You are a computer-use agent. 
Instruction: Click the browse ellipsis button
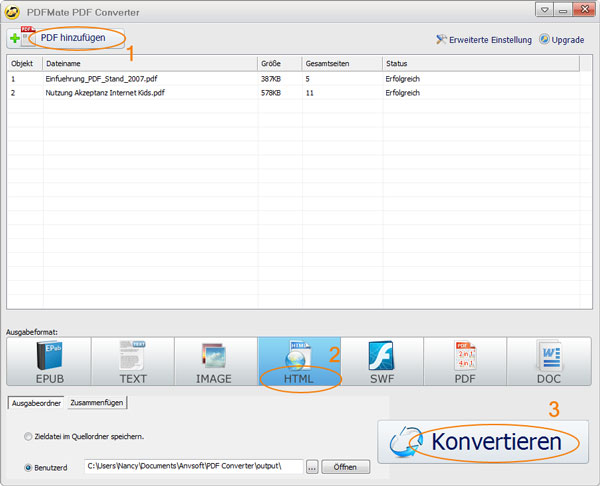312,467
